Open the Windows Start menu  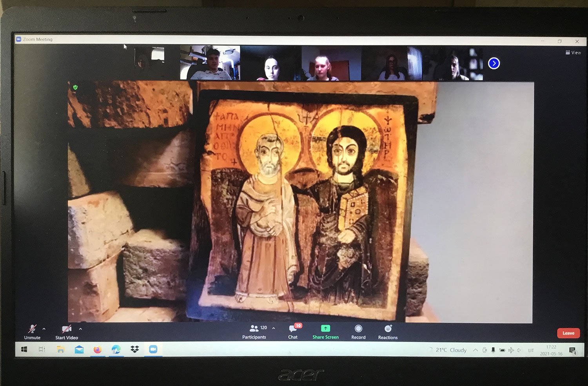(24, 349)
